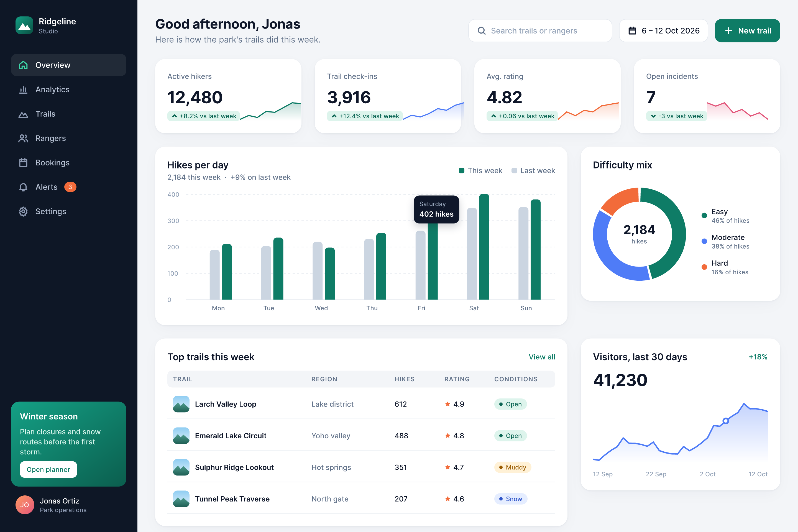Click the highlighted point on Visitors chart
Image resolution: width=798 pixels, height=532 pixels.
pos(726,421)
